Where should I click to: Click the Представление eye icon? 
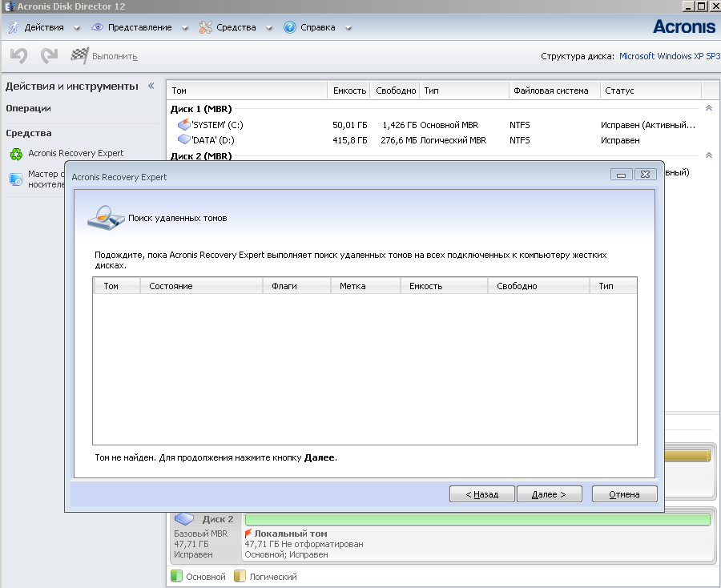pos(97,27)
